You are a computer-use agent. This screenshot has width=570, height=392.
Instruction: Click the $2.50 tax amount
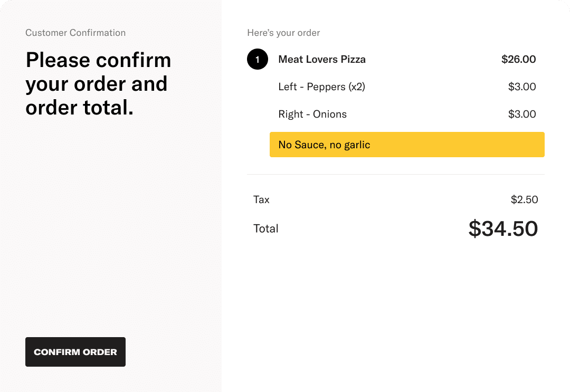click(x=524, y=199)
